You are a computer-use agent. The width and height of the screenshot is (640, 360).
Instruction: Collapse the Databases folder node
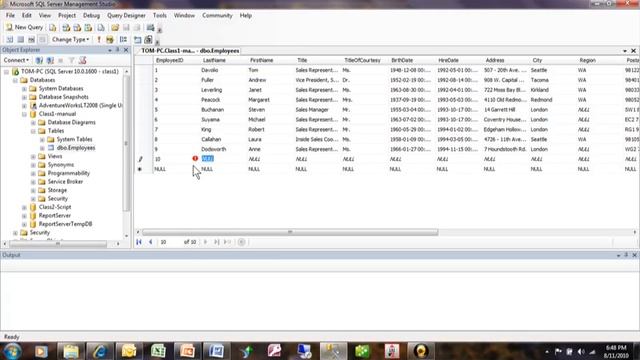(x=16, y=80)
